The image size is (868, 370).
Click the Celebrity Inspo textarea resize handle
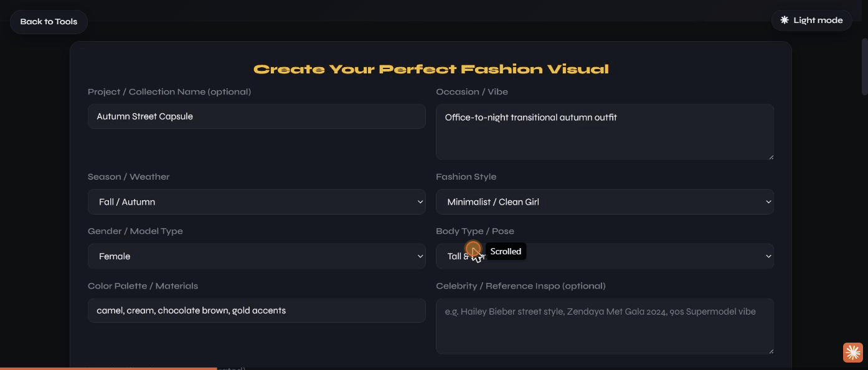click(x=770, y=350)
